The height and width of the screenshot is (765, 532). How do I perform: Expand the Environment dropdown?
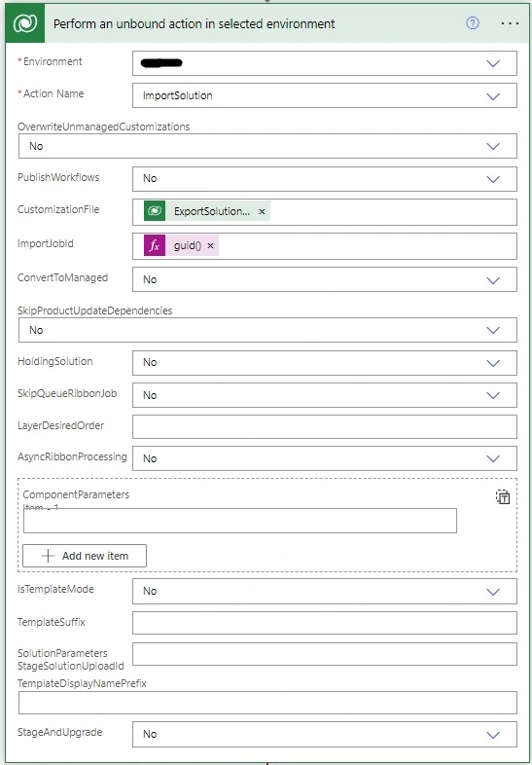[x=493, y=63]
